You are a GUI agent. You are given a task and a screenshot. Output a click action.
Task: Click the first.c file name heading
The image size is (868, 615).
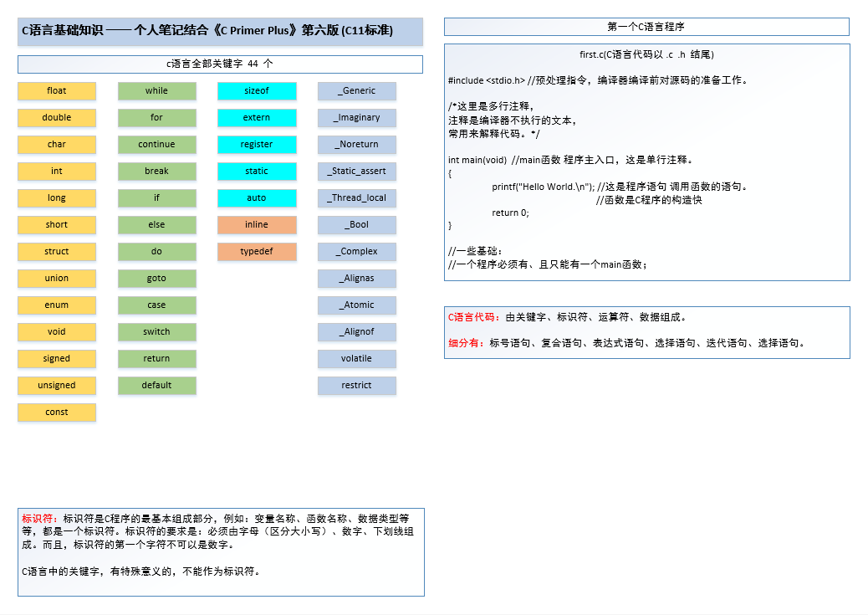(646, 54)
